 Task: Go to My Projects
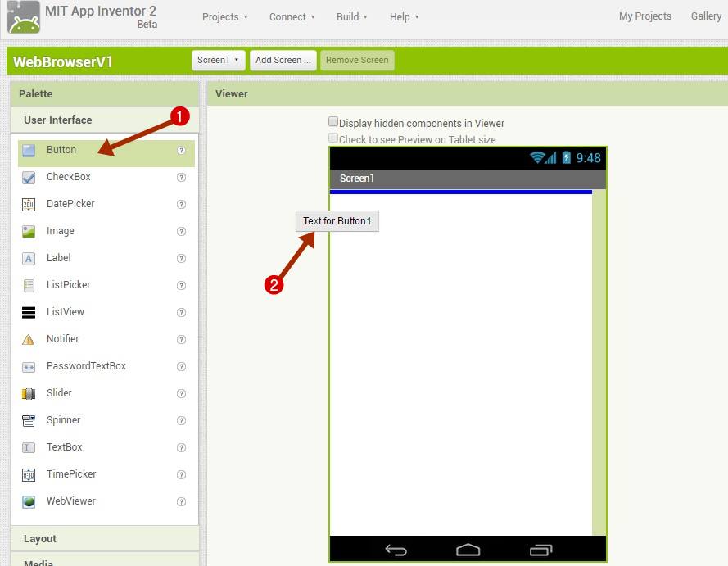pos(645,16)
